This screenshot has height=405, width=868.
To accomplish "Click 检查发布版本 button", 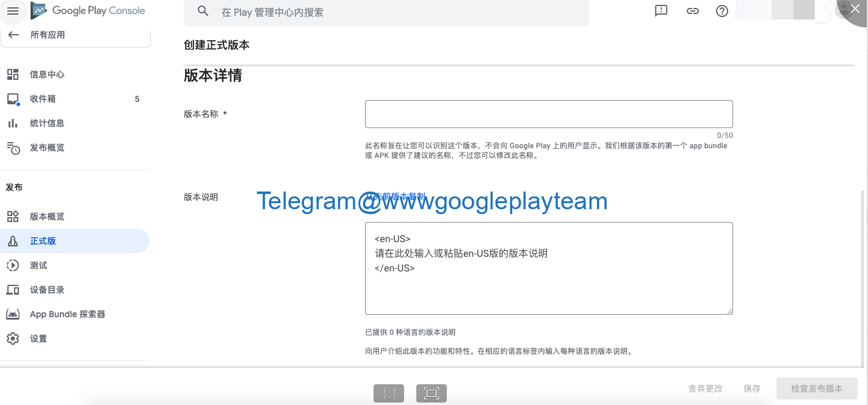I will coord(817,389).
